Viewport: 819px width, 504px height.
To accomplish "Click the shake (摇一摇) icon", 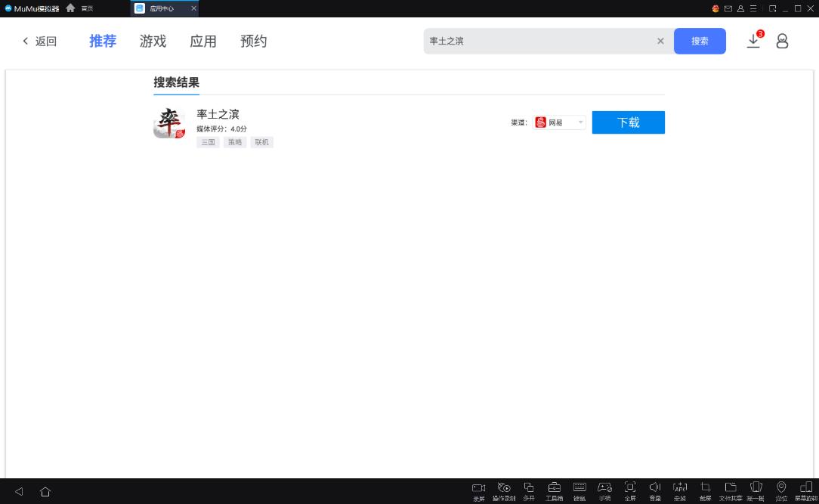I will tap(756, 489).
